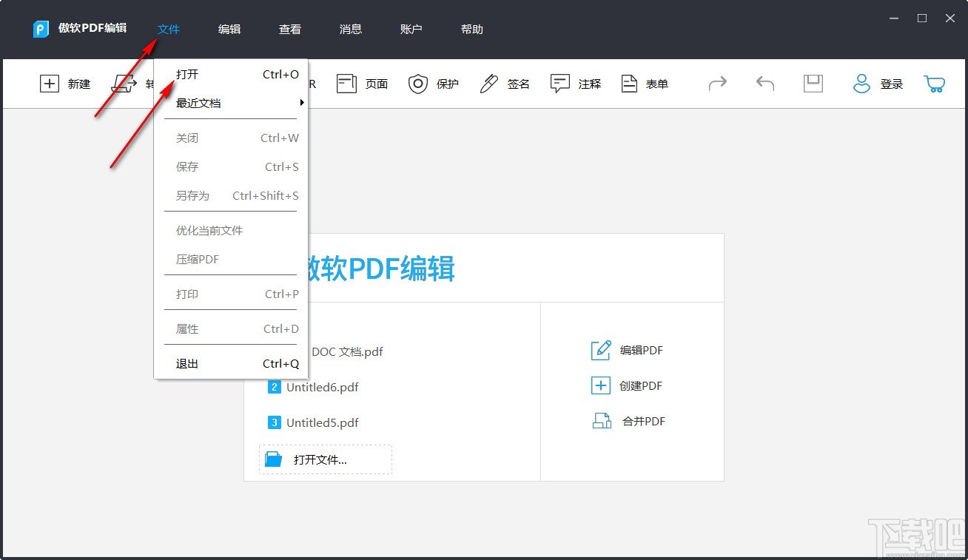Choose 压缩PDF from the menu
The image size is (968, 560).
(197, 259)
